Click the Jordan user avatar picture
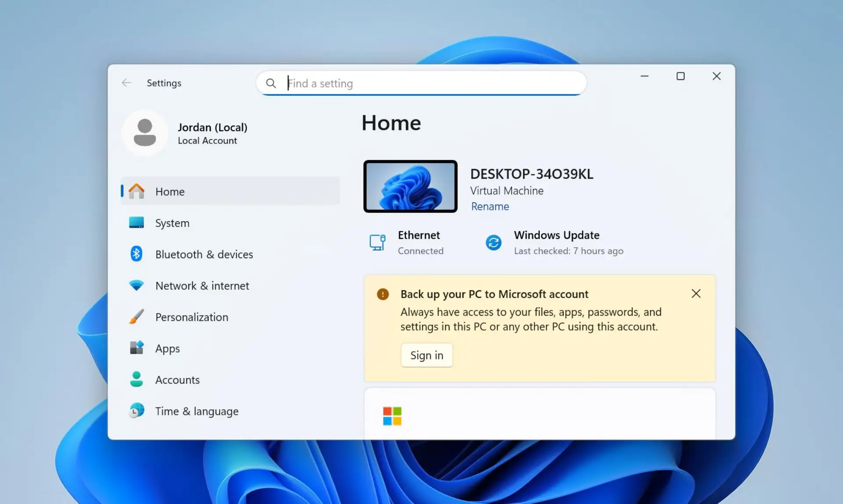 point(144,133)
